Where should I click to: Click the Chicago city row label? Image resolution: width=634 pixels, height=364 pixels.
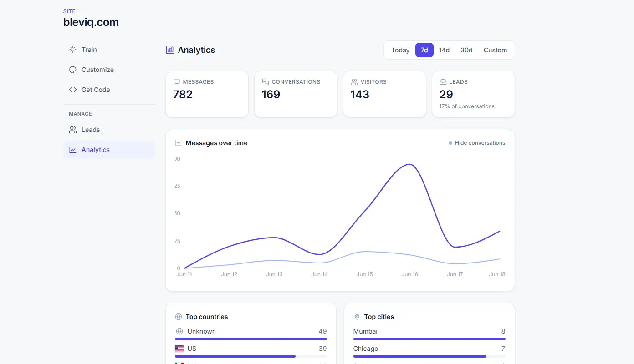click(x=366, y=349)
